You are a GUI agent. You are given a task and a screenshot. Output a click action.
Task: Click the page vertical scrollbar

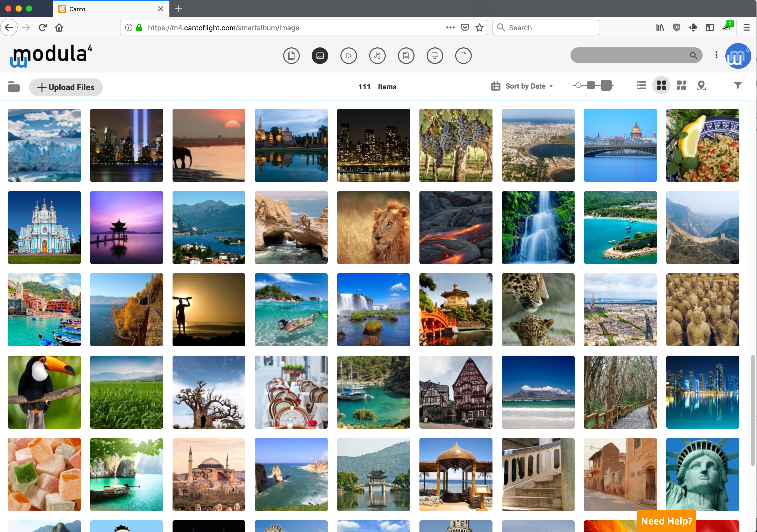[752, 410]
